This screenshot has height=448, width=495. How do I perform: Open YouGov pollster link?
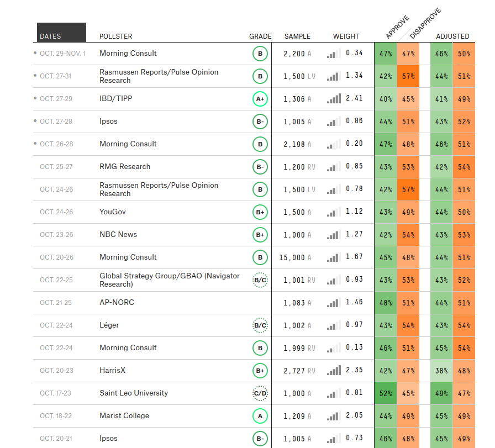(112, 212)
